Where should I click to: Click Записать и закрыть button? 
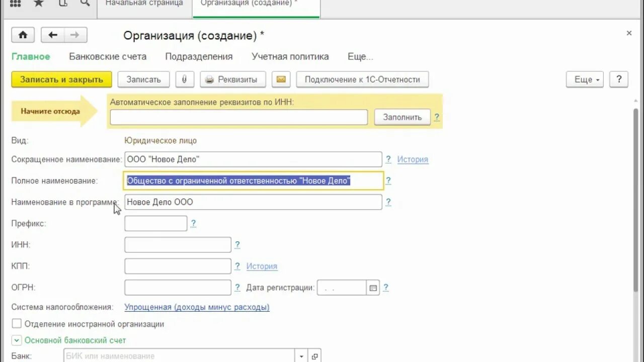click(62, 79)
